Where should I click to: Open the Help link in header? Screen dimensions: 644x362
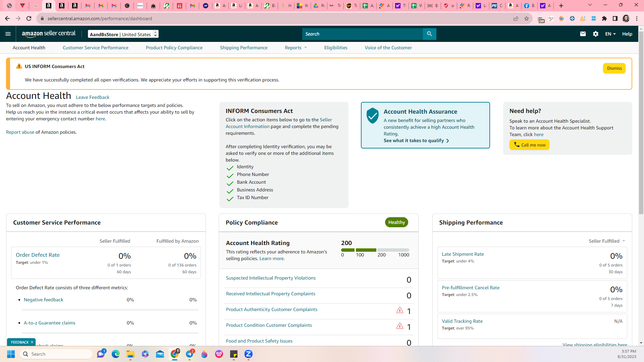pyautogui.click(x=627, y=34)
